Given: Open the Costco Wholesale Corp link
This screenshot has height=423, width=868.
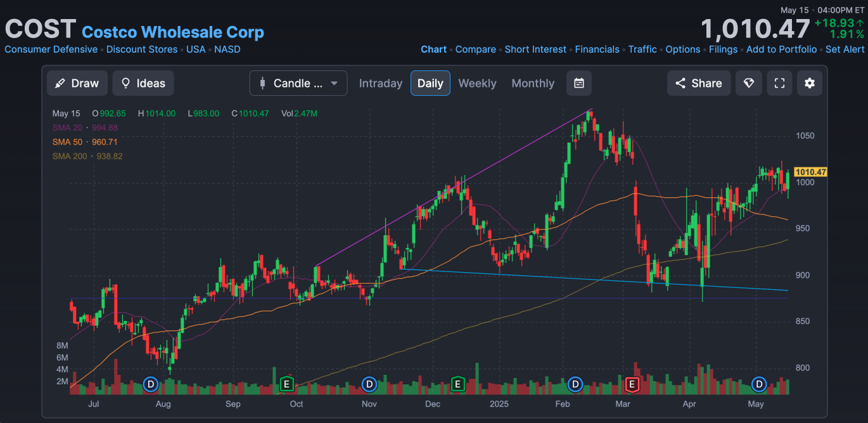Looking at the screenshot, I should (x=173, y=32).
